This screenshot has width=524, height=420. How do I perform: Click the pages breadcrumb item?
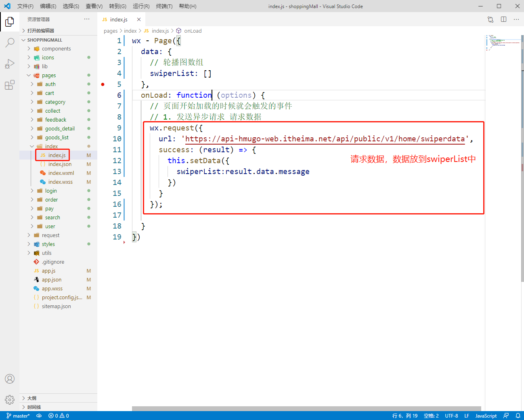(111, 31)
